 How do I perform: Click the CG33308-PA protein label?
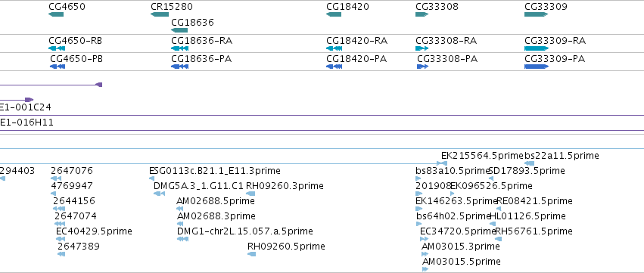tap(447, 59)
